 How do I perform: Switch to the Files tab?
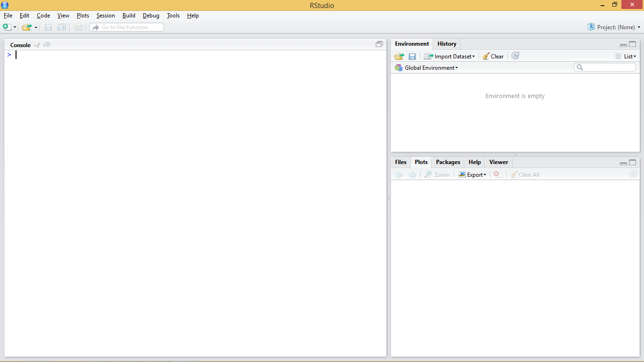click(x=401, y=162)
